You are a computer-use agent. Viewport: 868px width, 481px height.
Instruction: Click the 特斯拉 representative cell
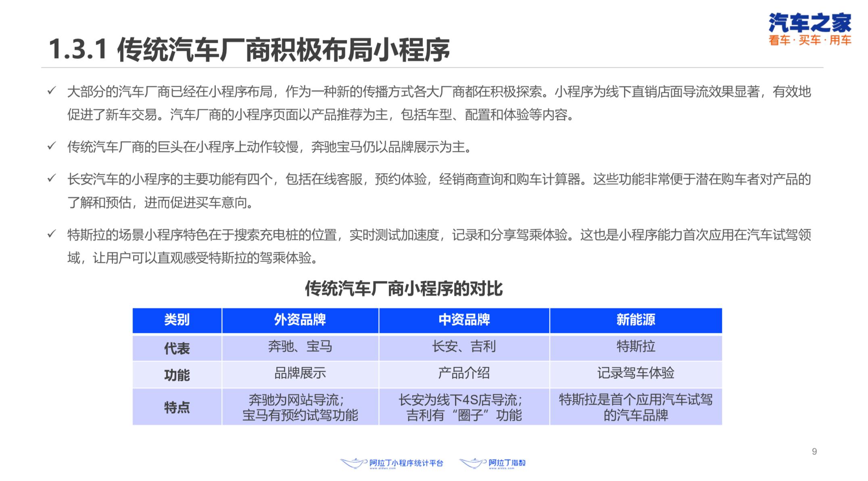[635, 347]
